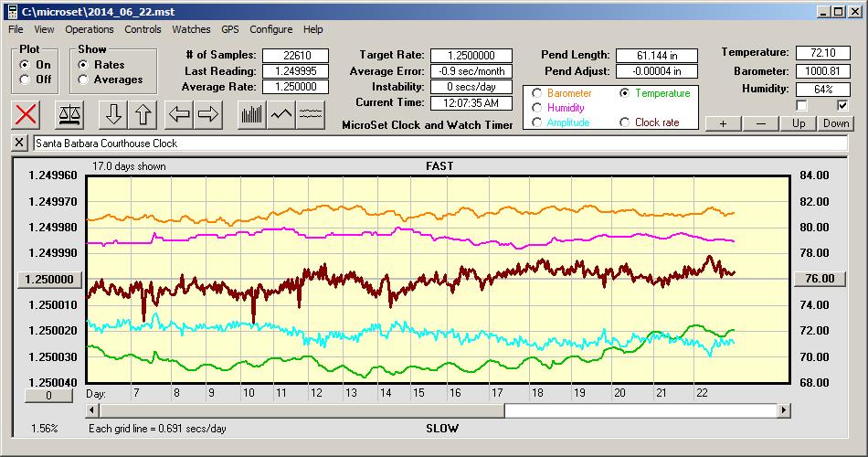This screenshot has width=868, height=457.
Task: Click the up arrow toolbar icon
Action: tap(143, 114)
